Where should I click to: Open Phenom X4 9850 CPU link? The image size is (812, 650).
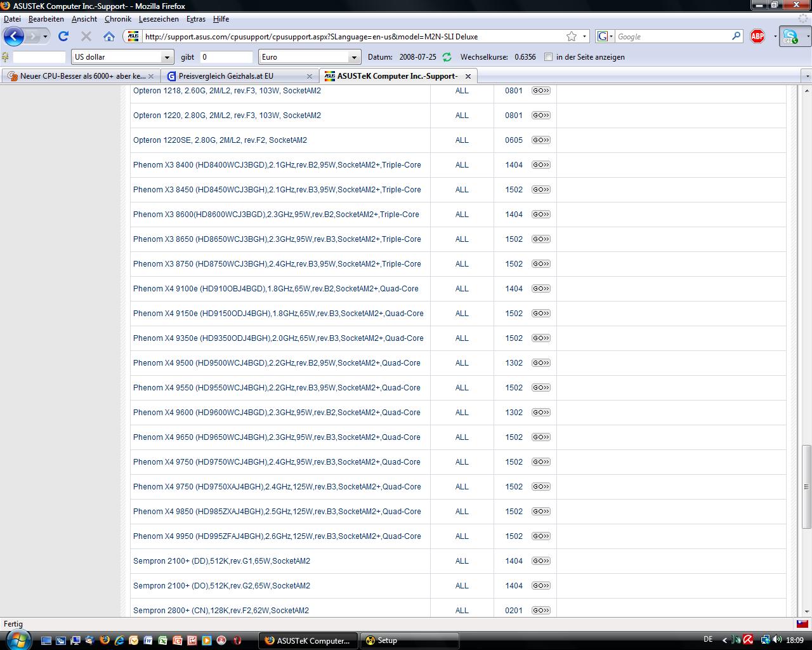tap(277, 512)
